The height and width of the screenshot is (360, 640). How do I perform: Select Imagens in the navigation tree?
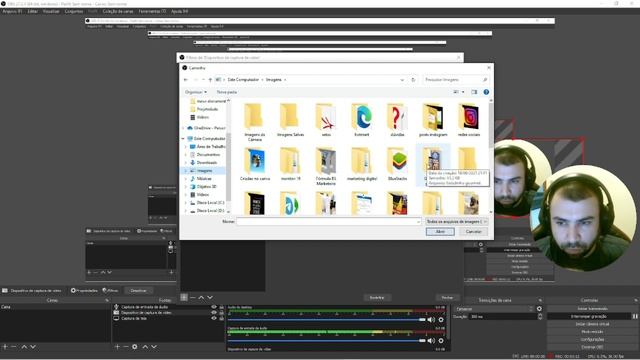(x=204, y=171)
